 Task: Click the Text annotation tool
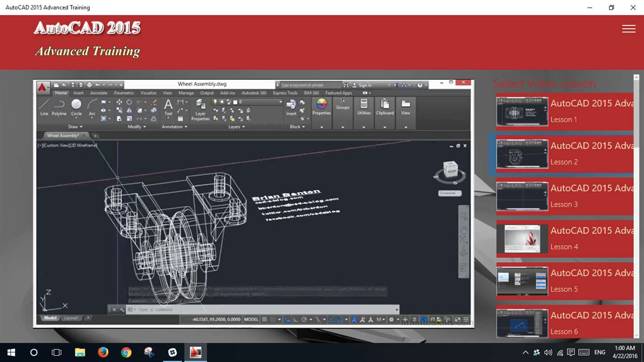(x=168, y=108)
